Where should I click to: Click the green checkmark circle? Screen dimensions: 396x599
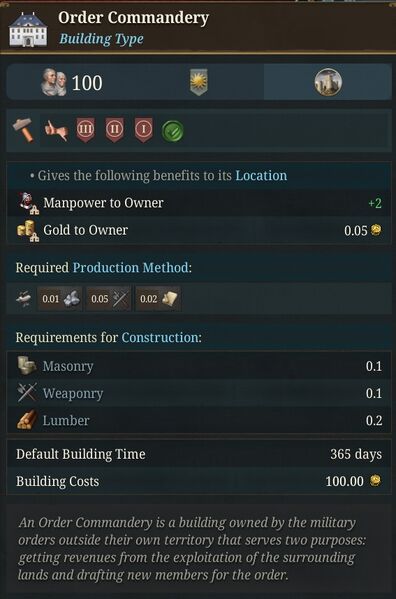pyautogui.click(x=173, y=131)
